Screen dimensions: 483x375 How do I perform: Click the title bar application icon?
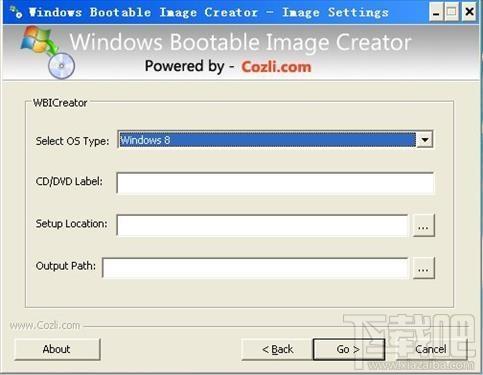pyautogui.click(x=16, y=12)
